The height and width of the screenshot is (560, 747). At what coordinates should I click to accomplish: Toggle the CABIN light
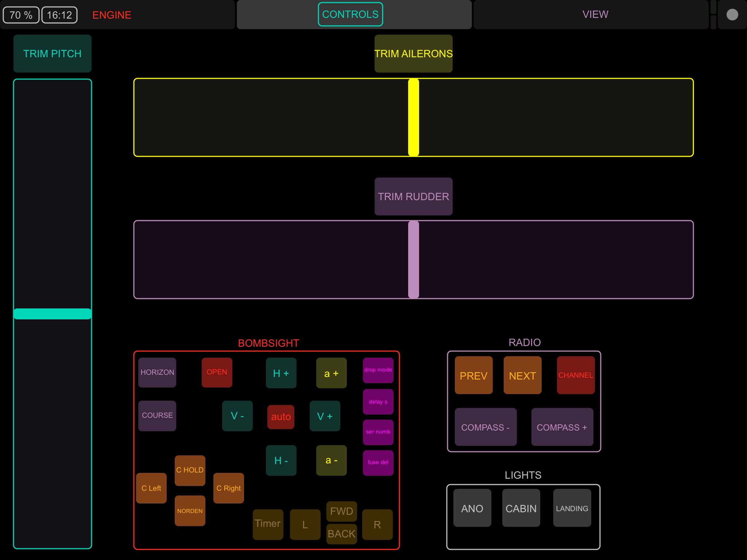click(x=521, y=508)
